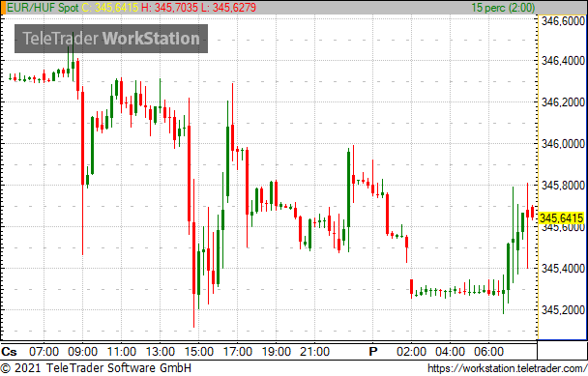Open the workstation.teletrader.com link
The image size is (588, 376).
point(507,368)
